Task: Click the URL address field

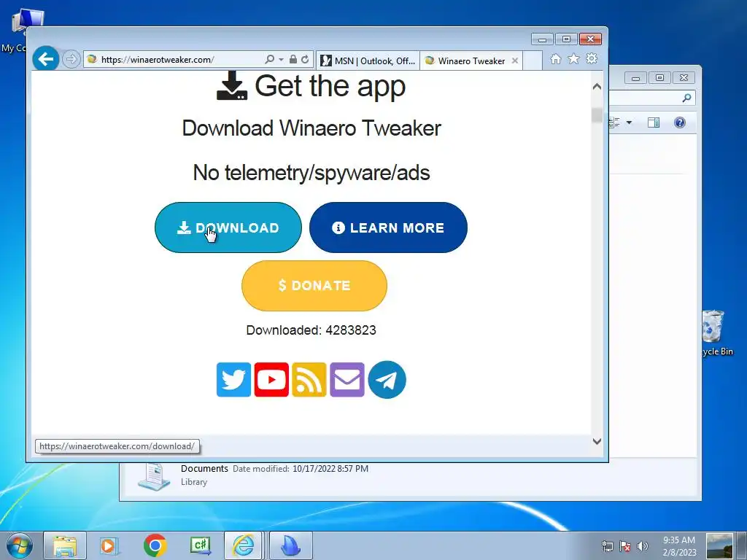Action: click(x=180, y=60)
